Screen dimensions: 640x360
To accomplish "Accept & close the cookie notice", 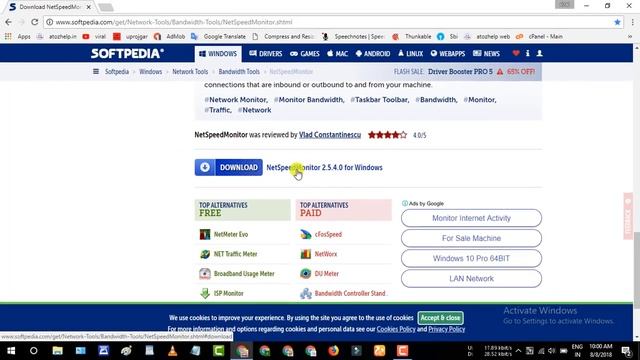I will coord(440,318).
